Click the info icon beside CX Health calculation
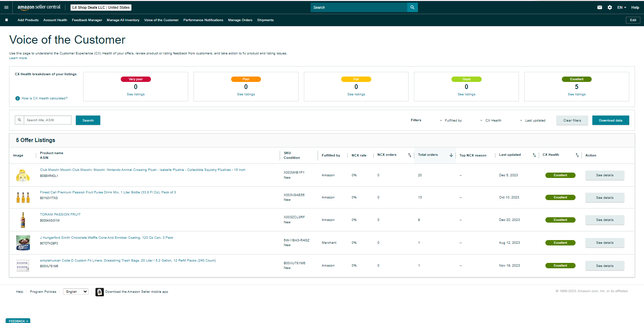This screenshot has width=644, height=323. click(17, 98)
